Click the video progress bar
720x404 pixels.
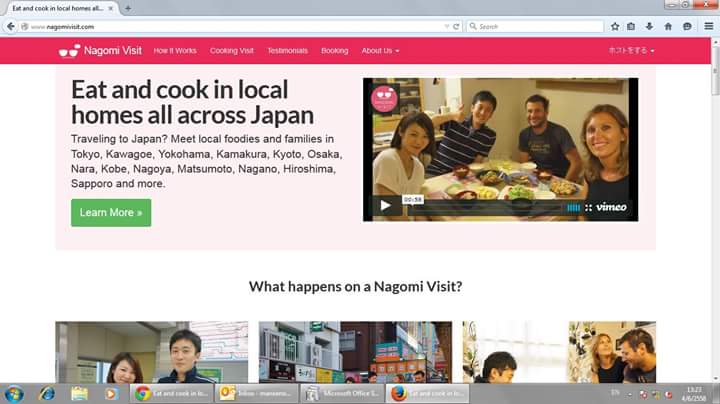click(484, 208)
